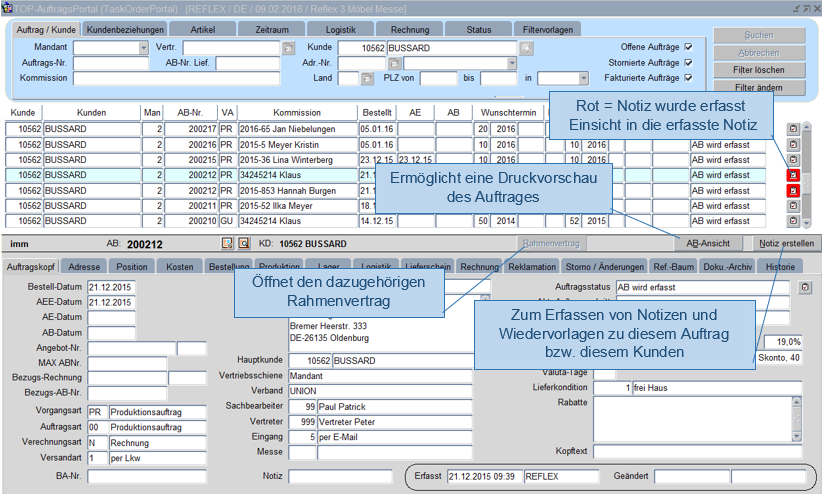Uncheck the Offene Aufträge checkbox
The width and height of the screenshot is (824, 494).
[x=688, y=47]
